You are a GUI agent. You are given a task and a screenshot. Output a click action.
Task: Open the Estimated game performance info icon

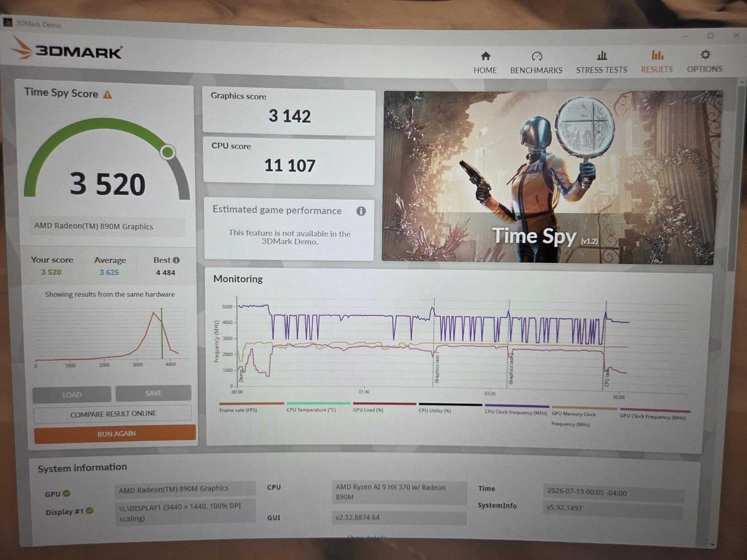[361, 211]
